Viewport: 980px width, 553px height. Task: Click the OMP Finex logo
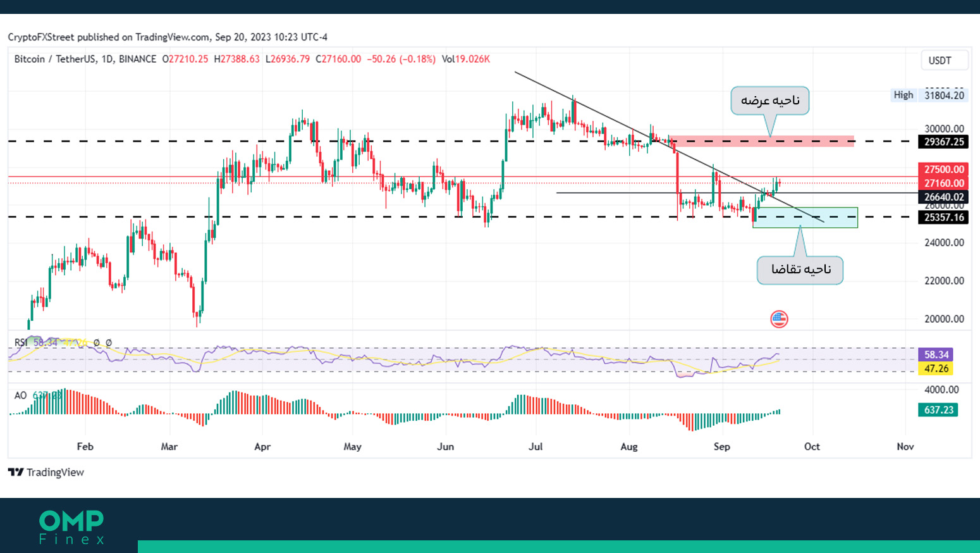71,527
